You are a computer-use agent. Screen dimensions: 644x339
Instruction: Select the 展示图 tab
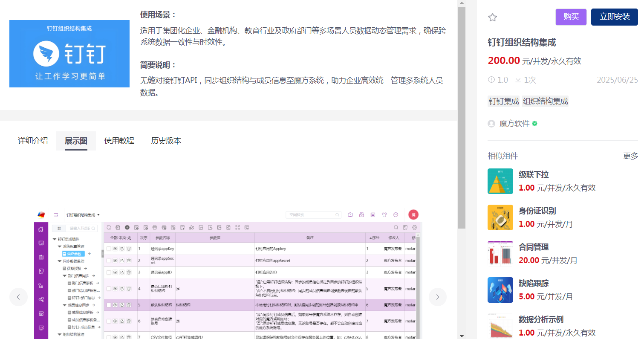coord(76,141)
